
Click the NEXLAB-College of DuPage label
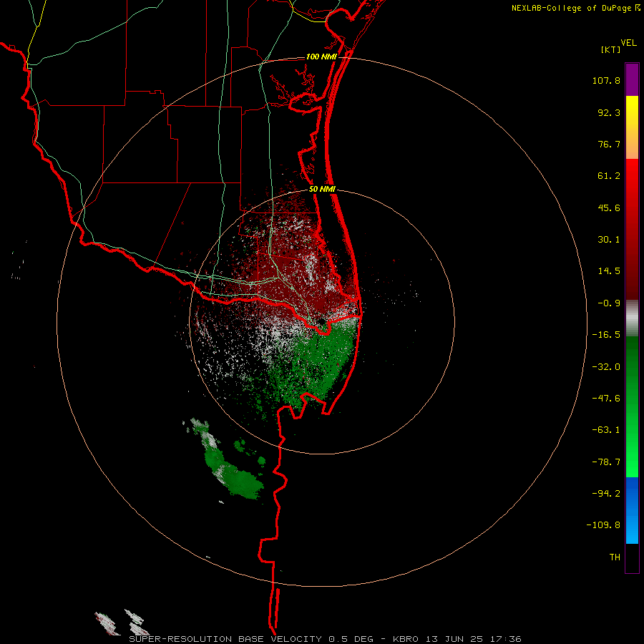pyautogui.click(x=572, y=8)
